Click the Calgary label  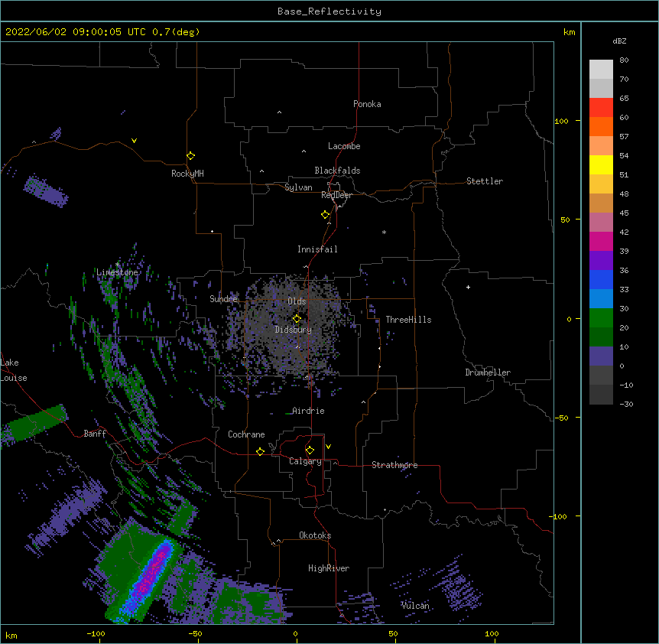[305, 461]
